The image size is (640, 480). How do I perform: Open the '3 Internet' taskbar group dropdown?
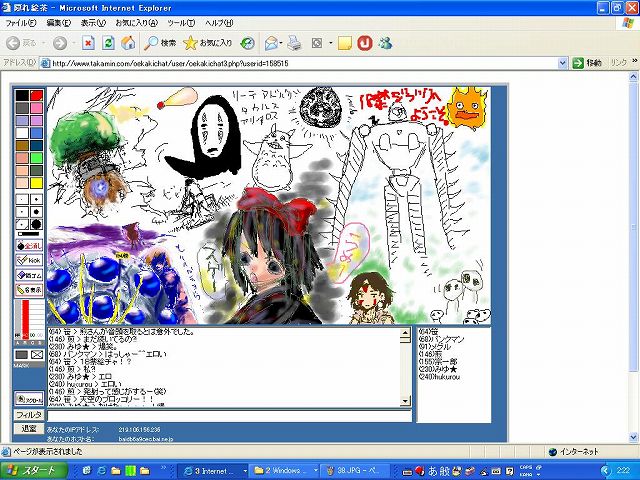click(x=245, y=471)
